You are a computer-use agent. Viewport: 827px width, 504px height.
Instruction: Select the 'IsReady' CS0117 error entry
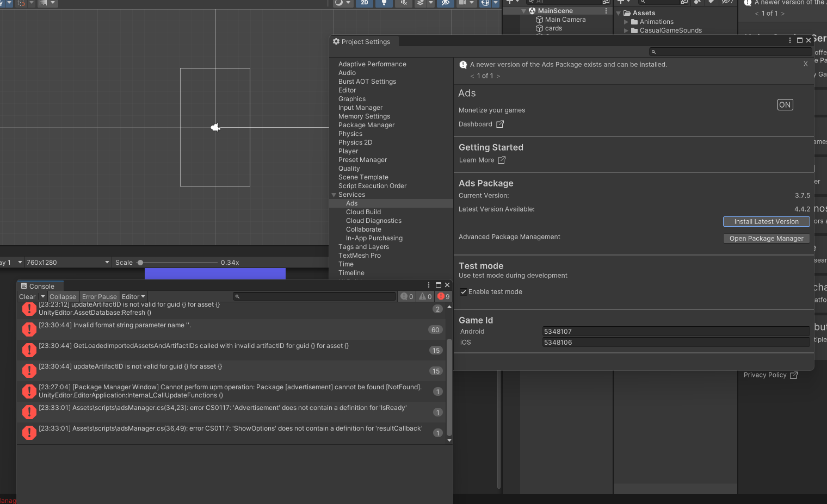pyautogui.click(x=232, y=412)
